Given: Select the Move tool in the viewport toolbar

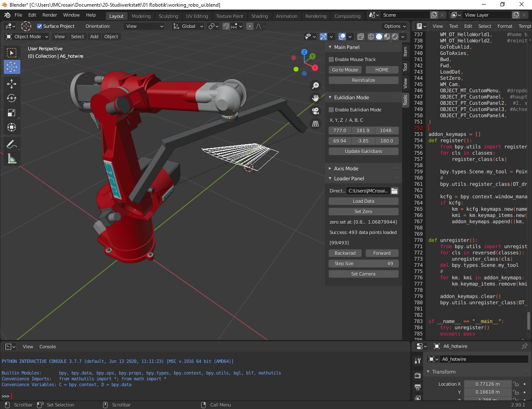Looking at the screenshot, I should point(12,84).
